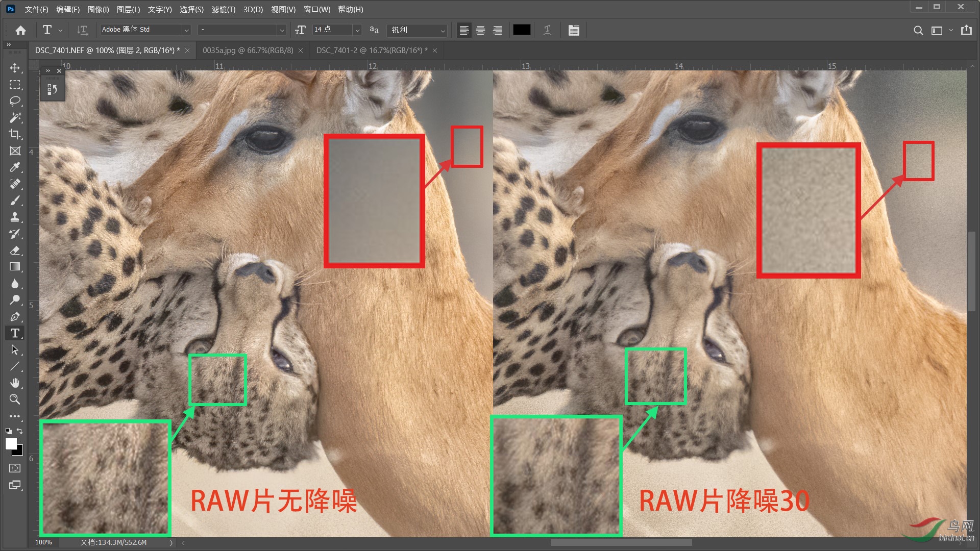Select the Move tool
This screenshot has height=551, width=980.
tap(15, 68)
